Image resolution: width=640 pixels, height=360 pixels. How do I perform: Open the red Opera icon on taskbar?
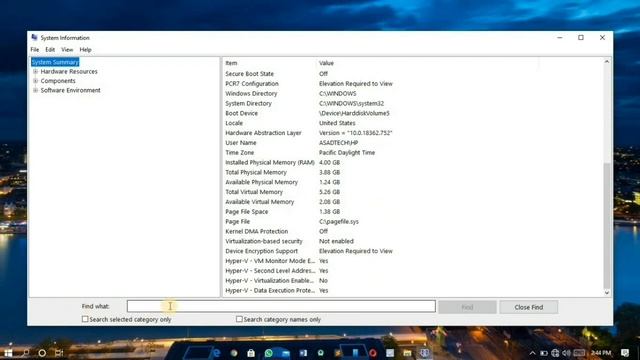coord(373,353)
